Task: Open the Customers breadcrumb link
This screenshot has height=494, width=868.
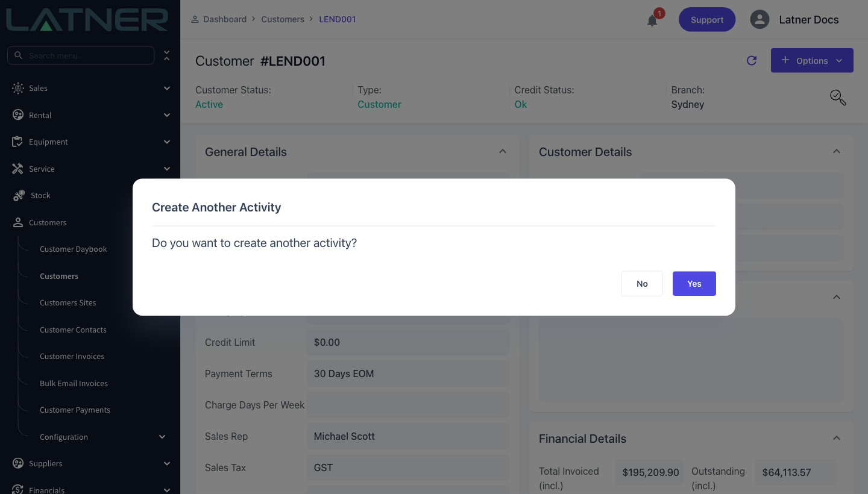Action: 283,19
